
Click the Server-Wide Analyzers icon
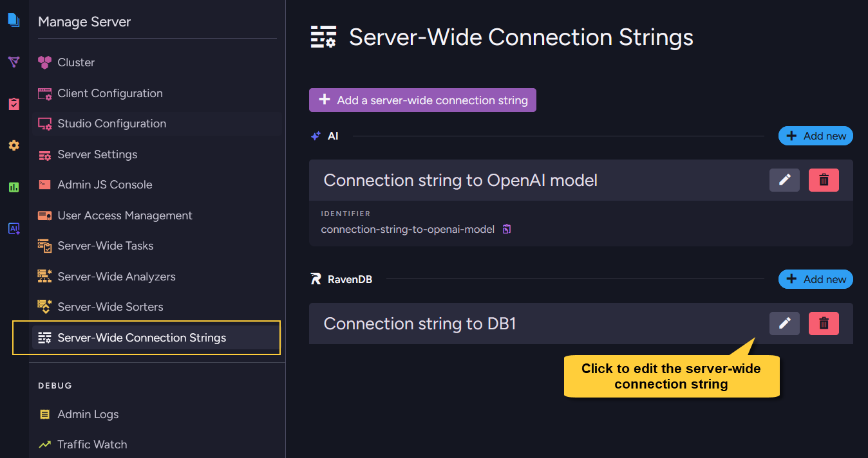click(44, 277)
